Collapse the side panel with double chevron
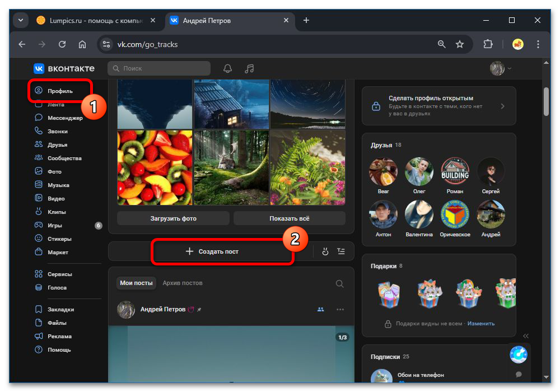Image resolution: width=560 pixels, height=392 pixels. 526,336
